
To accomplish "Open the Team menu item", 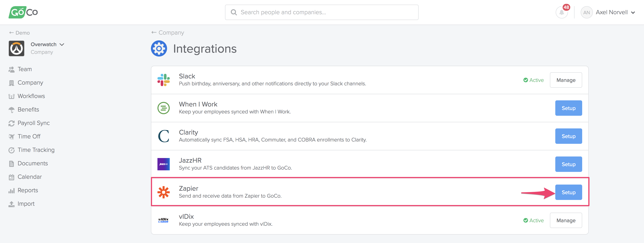I will point(25,69).
